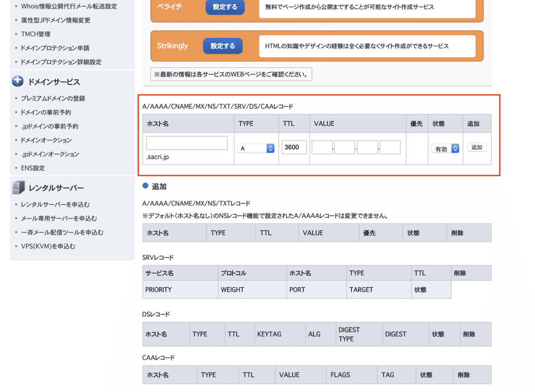Viewport: 535px width, 392px height.
Task: Click the first VALUE IP octet field
Action: [x=322, y=147]
